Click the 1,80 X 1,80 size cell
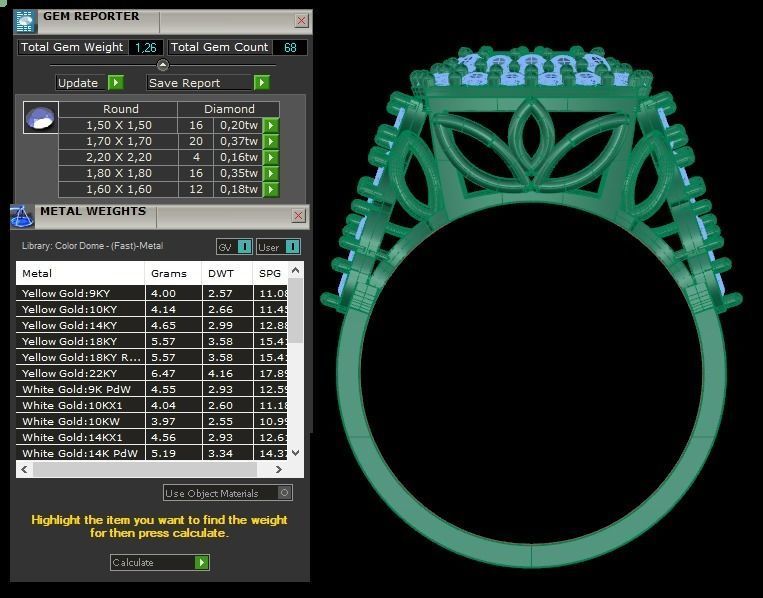The image size is (763, 598). tap(119, 174)
